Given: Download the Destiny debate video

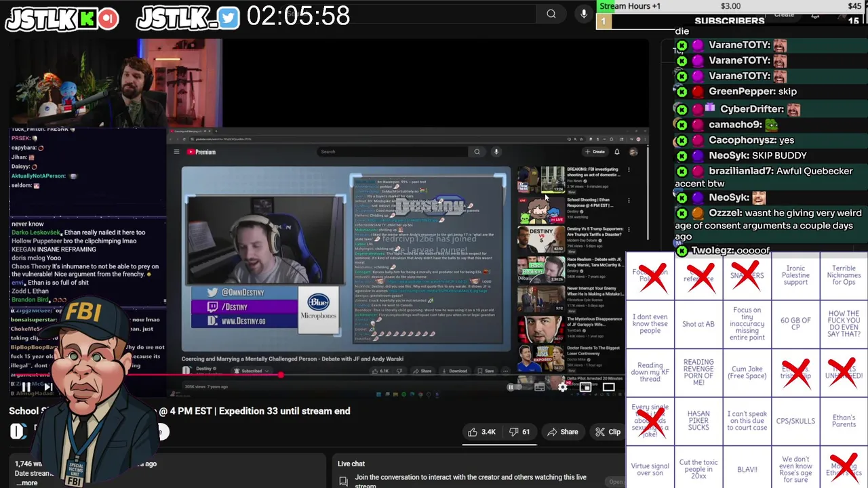Looking at the screenshot, I should pos(454,371).
